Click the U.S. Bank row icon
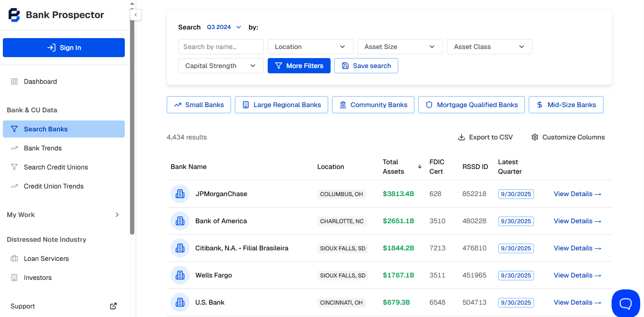644x317 pixels. coord(180,302)
